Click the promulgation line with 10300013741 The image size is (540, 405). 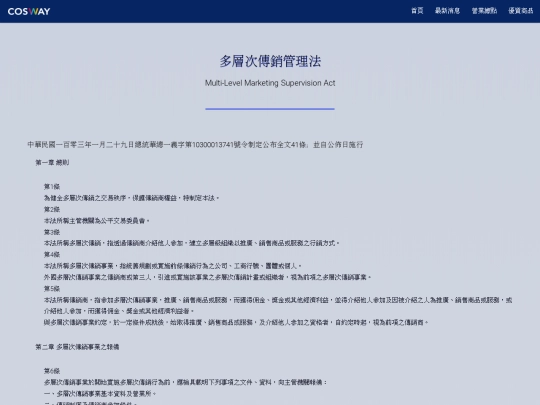click(195, 145)
